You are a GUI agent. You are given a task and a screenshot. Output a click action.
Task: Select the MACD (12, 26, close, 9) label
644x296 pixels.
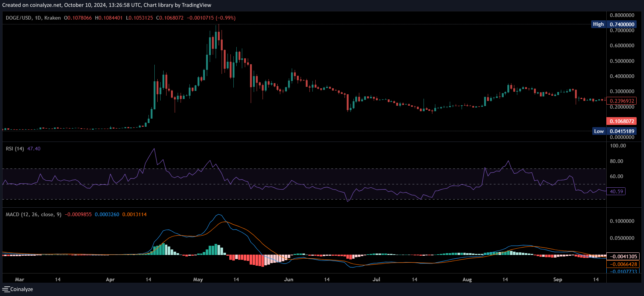click(34, 214)
